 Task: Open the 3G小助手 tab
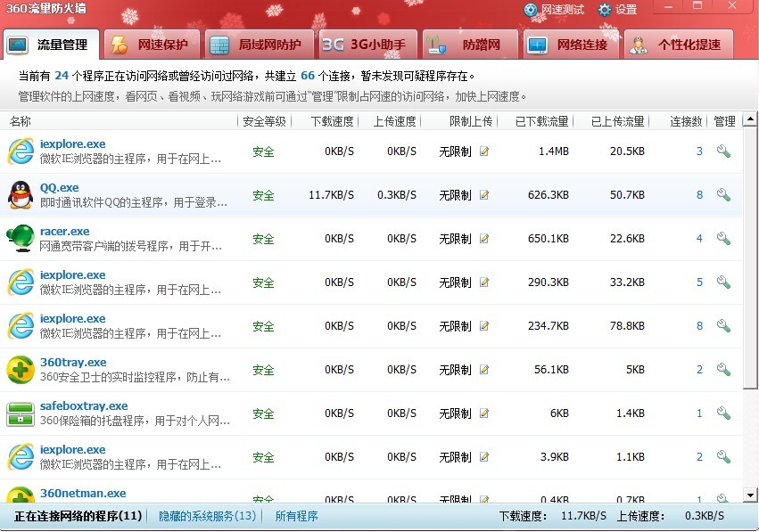click(x=365, y=45)
